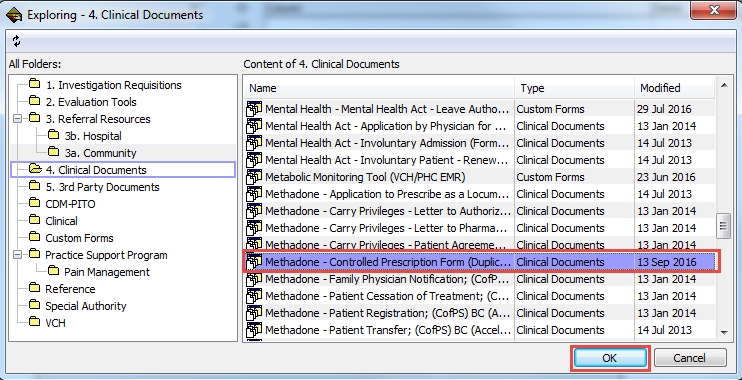The image size is (742, 380).
Task: Sort list by Modified column header
Action: coord(674,88)
